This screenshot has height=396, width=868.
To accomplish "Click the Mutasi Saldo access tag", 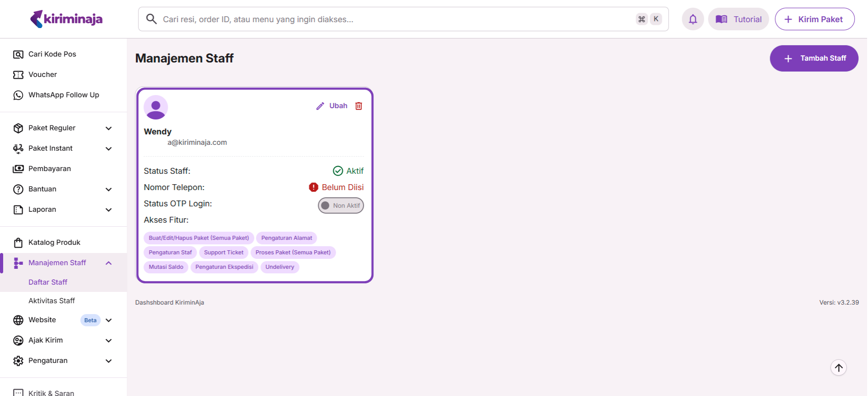I will pyautogui.click(x=166, y=267).
